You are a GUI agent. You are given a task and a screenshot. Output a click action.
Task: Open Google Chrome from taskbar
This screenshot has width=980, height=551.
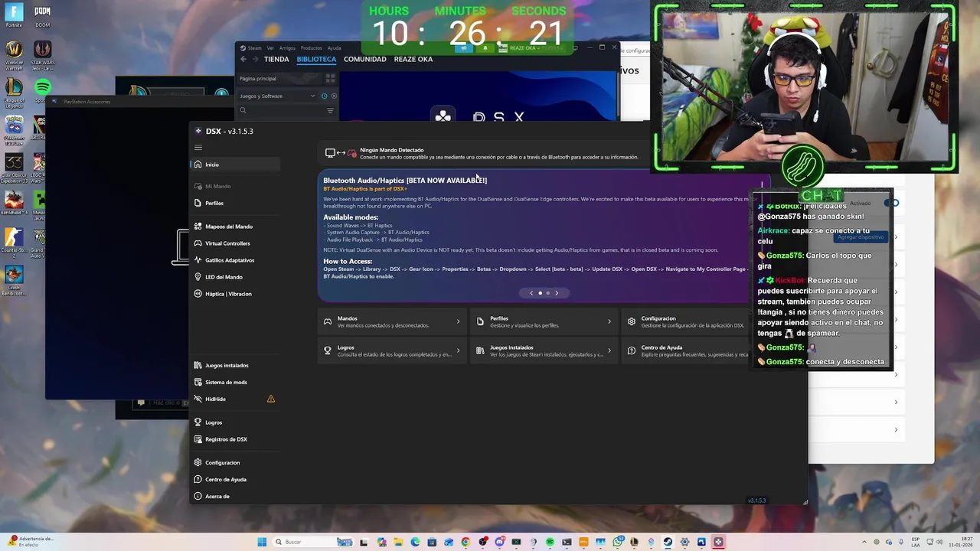click(x=465, y=542)
